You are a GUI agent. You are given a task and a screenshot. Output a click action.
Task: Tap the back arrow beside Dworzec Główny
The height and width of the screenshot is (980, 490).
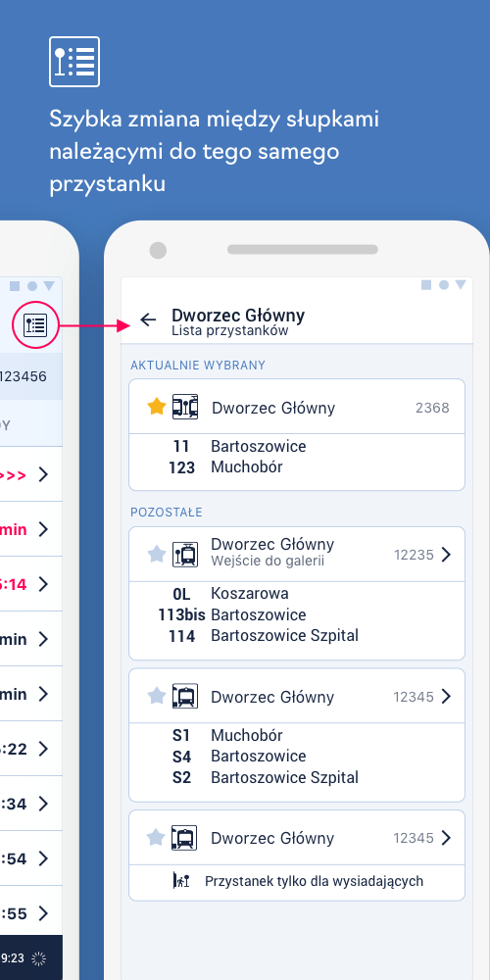pyautogui.click(x=148, y=320)
